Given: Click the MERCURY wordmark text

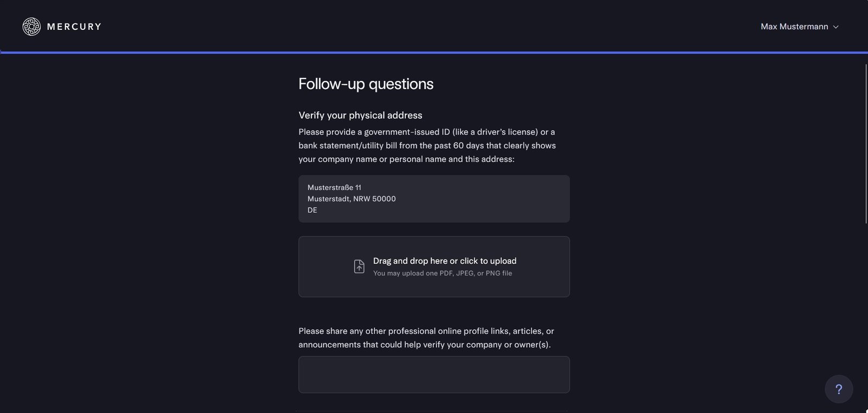Looking at the screenshot, I should 74,27.
